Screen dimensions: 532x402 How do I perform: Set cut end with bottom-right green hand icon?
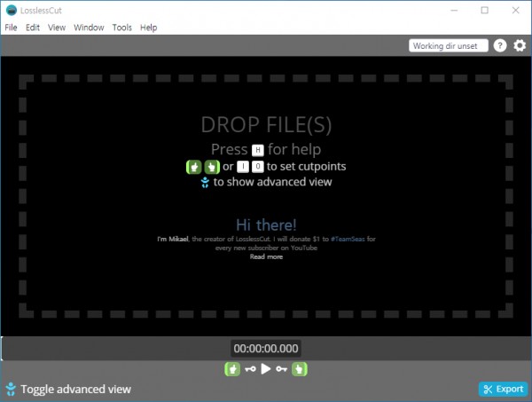(x=300, y=369)
